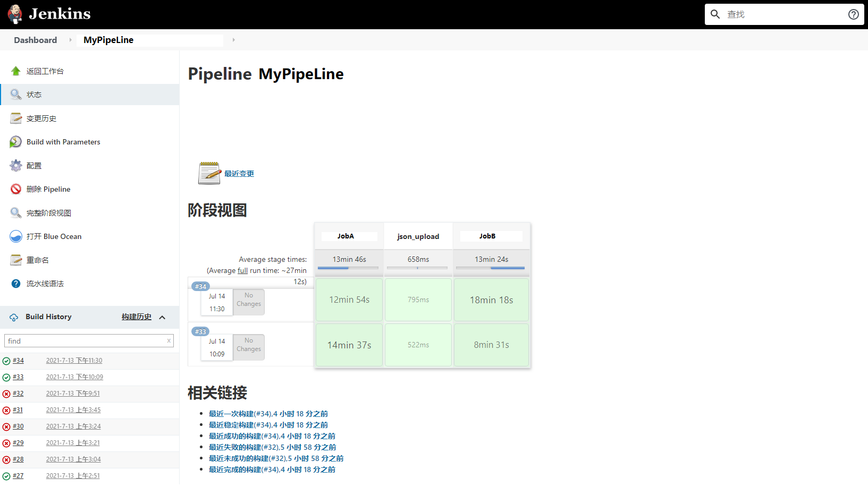This screenshot has height=487, width=868.
Task: Expand the breadcrumb arrow after MyPipeLine
Action: (233, 40)
